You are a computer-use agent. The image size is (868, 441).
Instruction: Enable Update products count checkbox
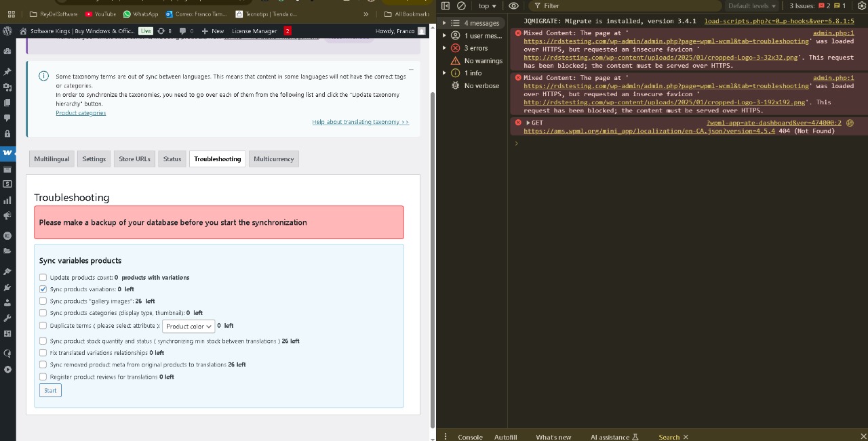[43, 277]
